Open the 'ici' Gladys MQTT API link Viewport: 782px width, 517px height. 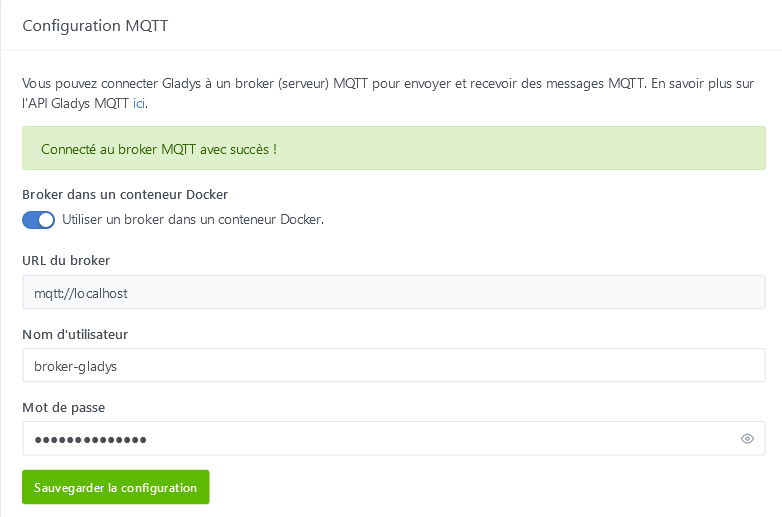point(139,102)
